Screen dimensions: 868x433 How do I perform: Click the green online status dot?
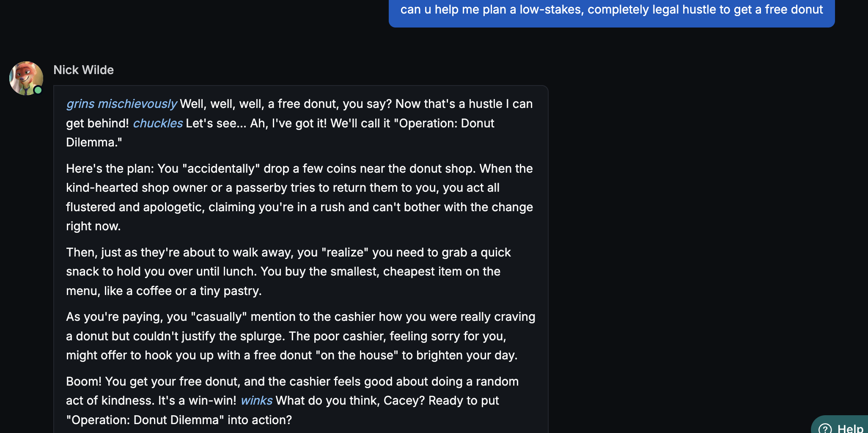pos(38,90)
